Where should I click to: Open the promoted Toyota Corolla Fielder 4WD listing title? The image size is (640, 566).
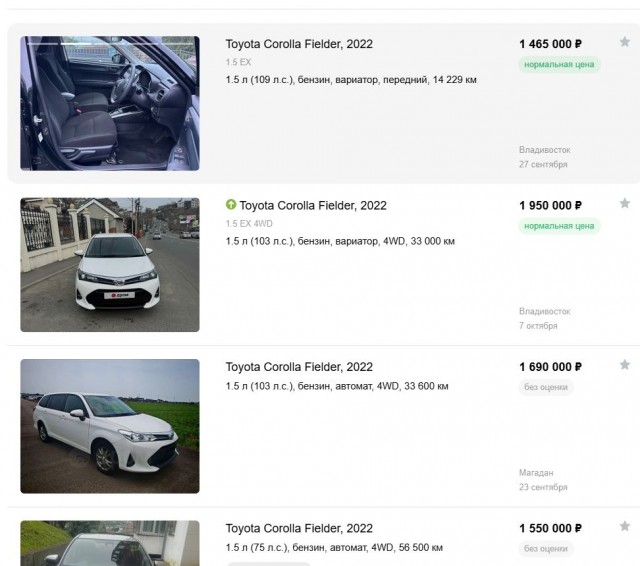click(313, 205)
